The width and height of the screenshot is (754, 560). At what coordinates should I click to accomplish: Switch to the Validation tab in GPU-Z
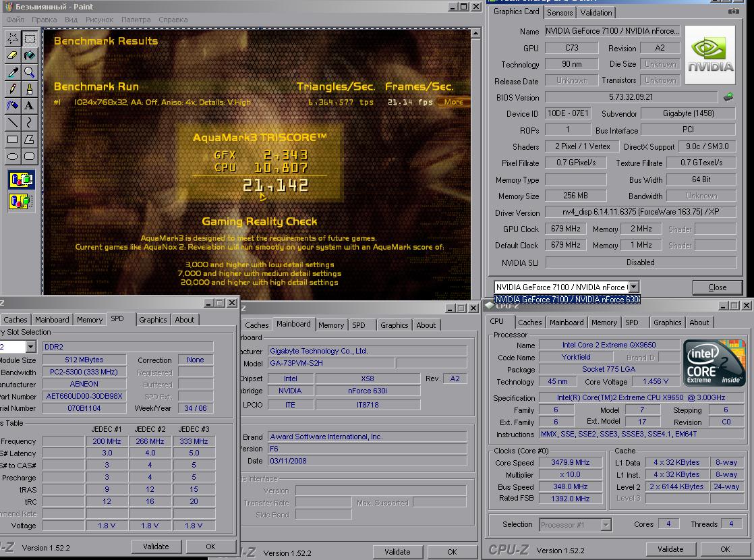click(x=596, y=13)
